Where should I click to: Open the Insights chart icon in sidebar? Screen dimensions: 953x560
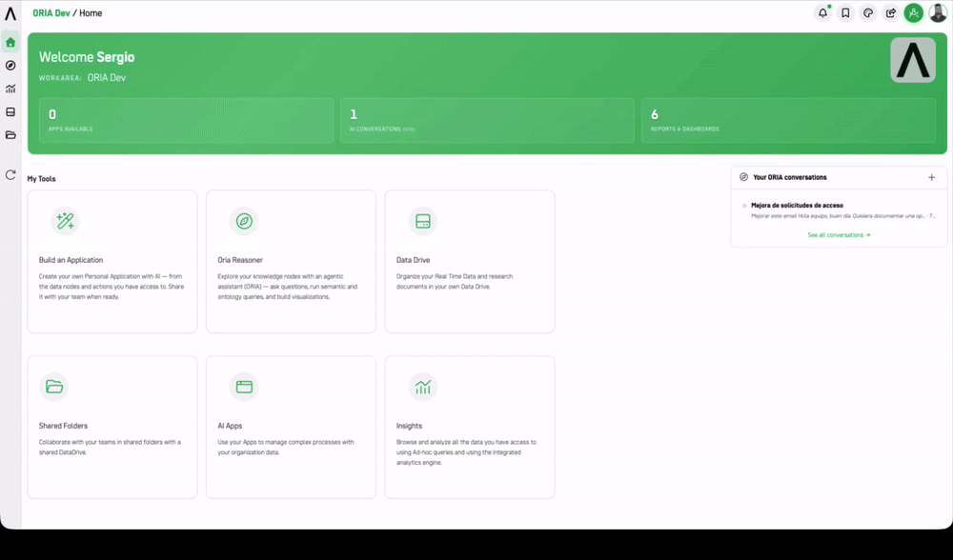(10, 89)
